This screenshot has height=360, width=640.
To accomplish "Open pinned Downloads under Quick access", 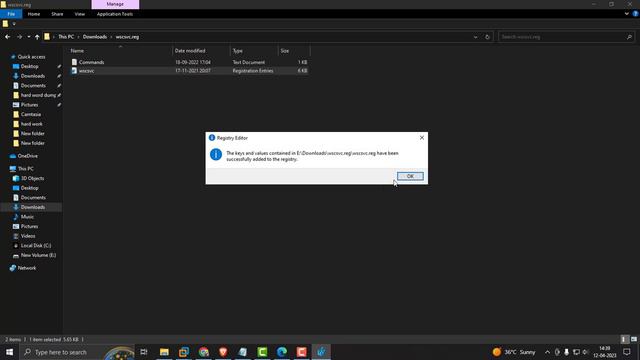I will pos(33,76).
